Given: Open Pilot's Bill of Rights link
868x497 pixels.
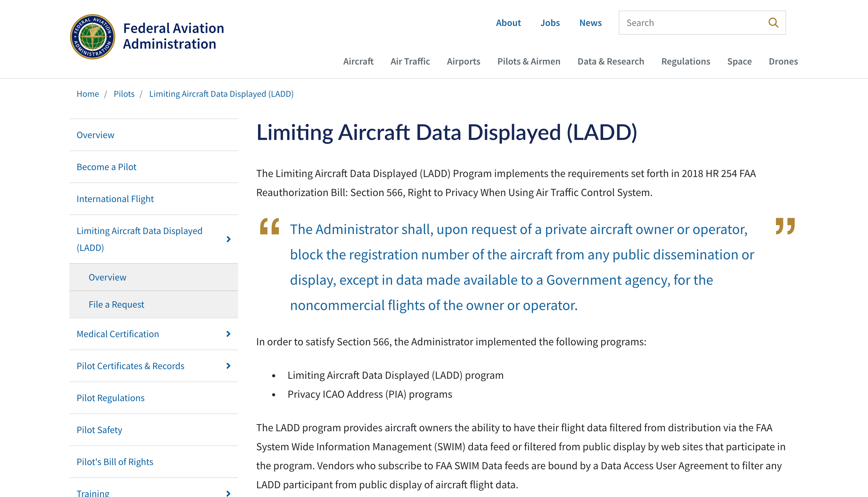Looking at the screenshot, I should point(115,461).
